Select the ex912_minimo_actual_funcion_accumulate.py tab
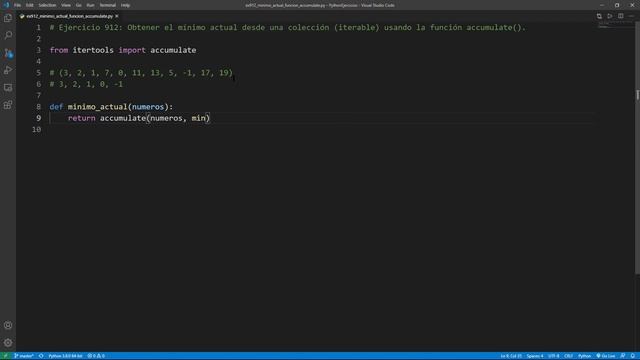The width and height of the screenshot is (640, 360). tap(69, 16)
